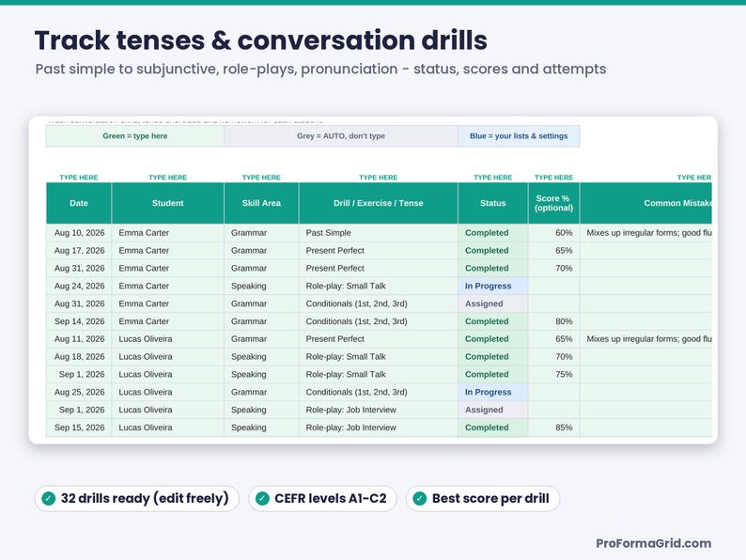Image resolution: width=746 pixels, height=560 pixels.
Task: Select the "Blue = your lists & settings" legend cell
Action: coord(519,136)
